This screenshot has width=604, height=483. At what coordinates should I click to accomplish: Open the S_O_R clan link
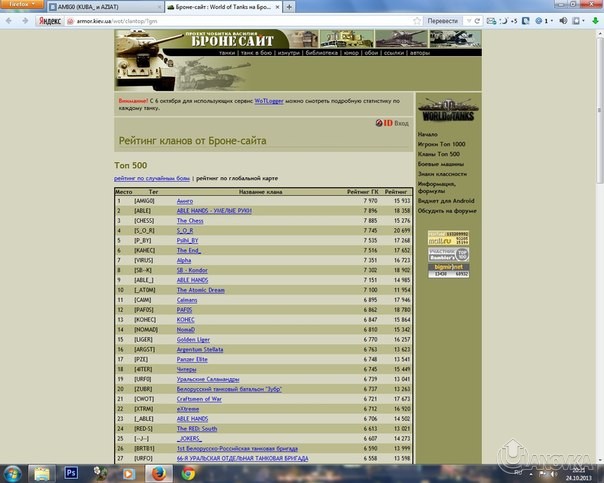click(x=185, y=231)
